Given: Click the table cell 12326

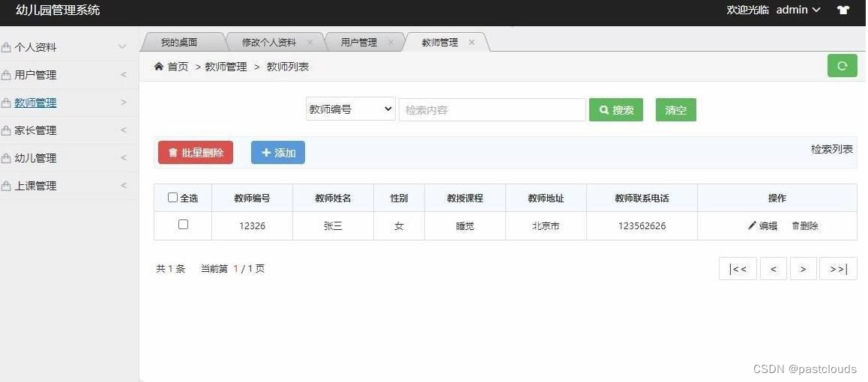Looking at the screenshot, I should [x=252, y=226].
